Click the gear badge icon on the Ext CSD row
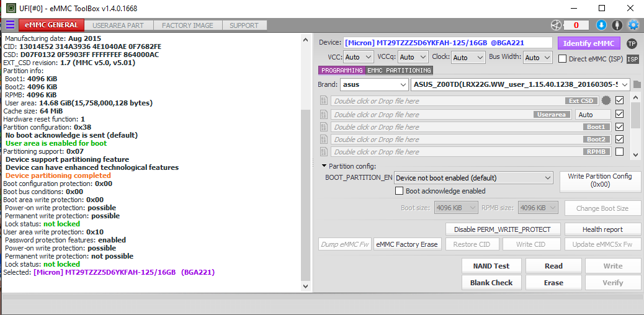Screen dimensions: 644x315 (x=606, y=100)
